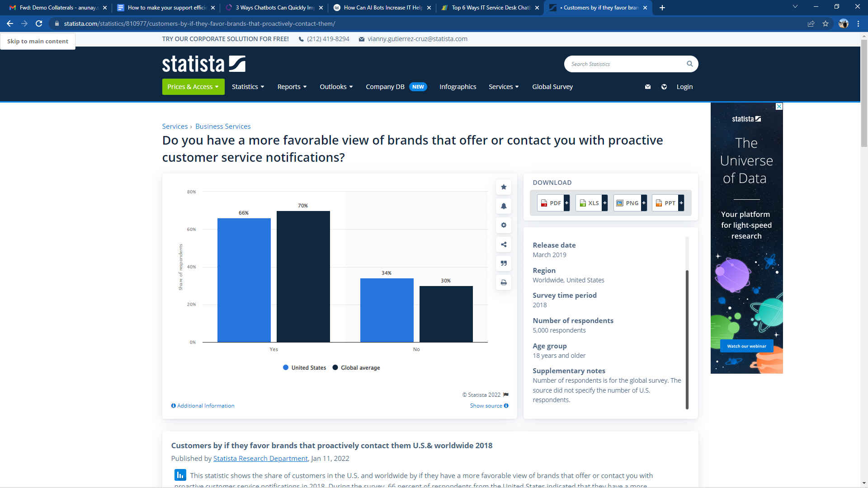Image resolution: width=868 pixels, height=488 pixels.
Task: Click the globe language icon in navigation bar
Action: coord(664,87)
